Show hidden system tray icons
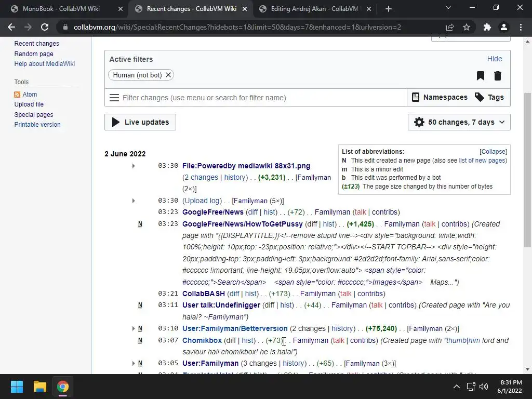This screenshot has height=399, width=532. (x=457, y=387)
